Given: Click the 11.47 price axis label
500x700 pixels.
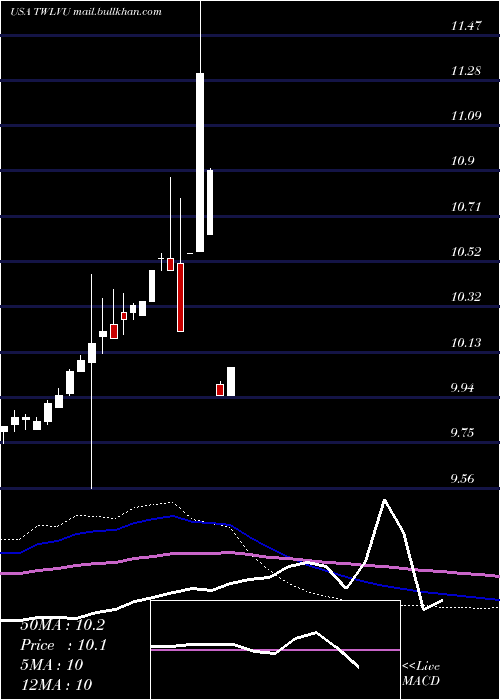Looking at the screenshot, I should pyautogui.click(x=466, y=26).
